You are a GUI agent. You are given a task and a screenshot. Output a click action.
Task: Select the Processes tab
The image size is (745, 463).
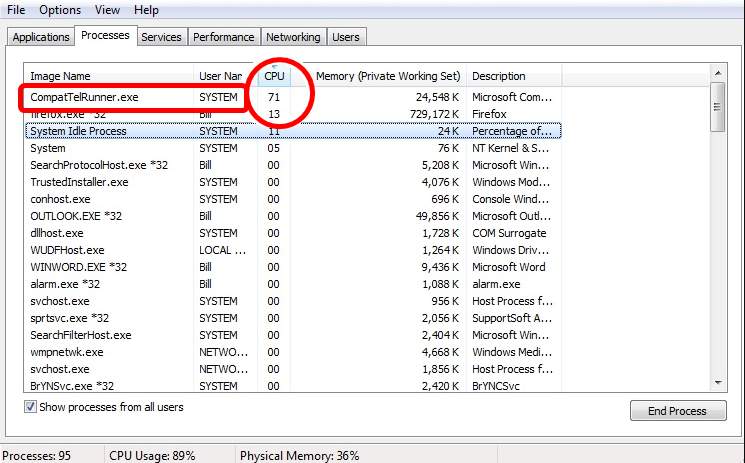105,36
